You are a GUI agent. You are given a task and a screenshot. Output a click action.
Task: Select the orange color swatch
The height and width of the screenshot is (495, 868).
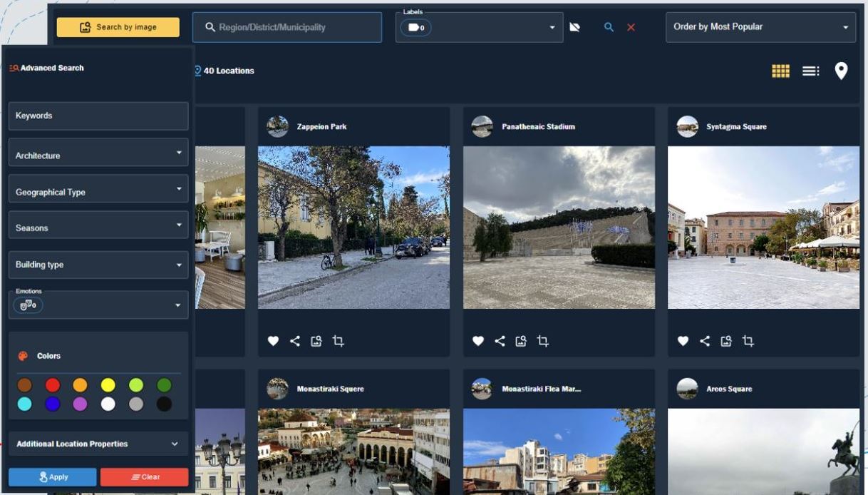coord(80,385)
